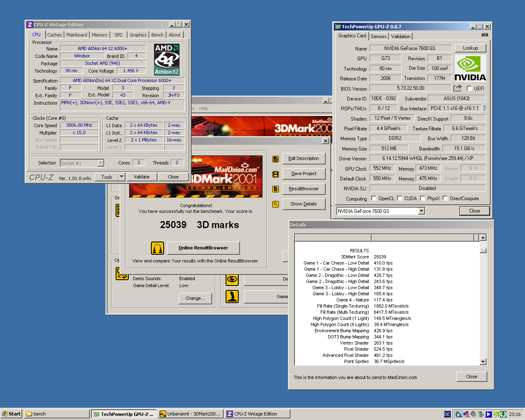Click the GPU-Z BIOS share/export icon
The width and height of the screenshot is (525, 420).
coord(457,88)
